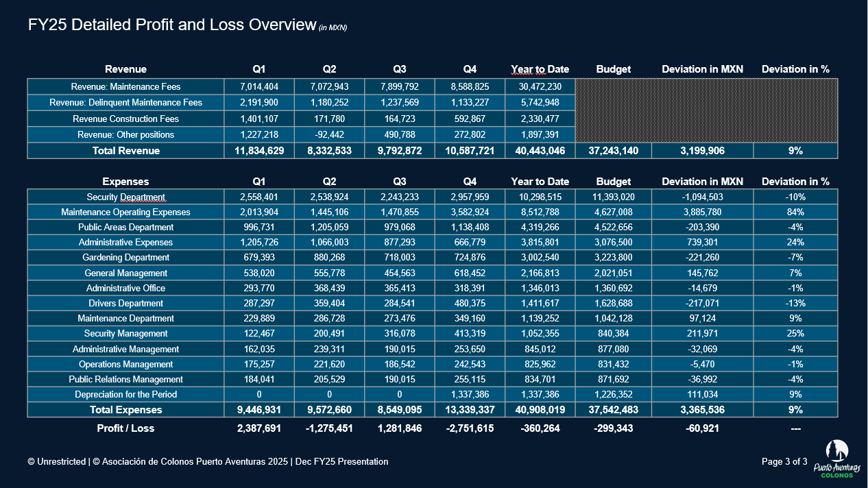Click the slide title FY25 Detailed Profit and Loss Overview
This screenshot has width=868, height=488.
point(171,25)
